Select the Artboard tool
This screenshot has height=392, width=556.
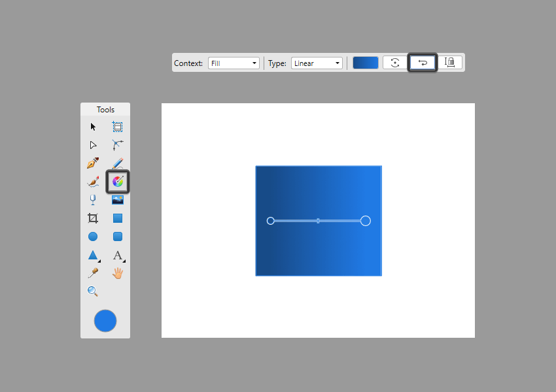117,127
